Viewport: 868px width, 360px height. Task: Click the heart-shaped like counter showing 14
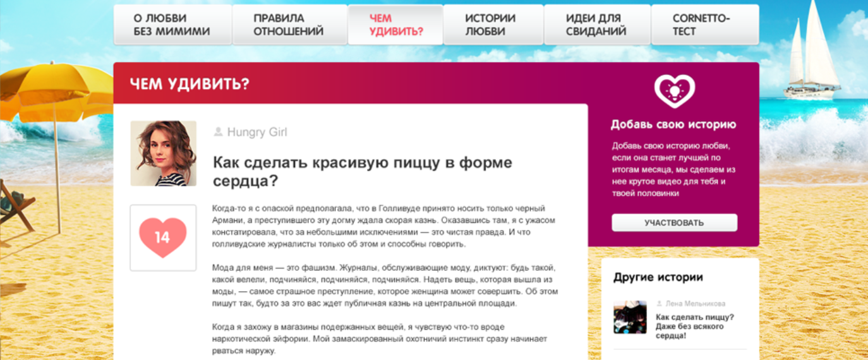162,237
